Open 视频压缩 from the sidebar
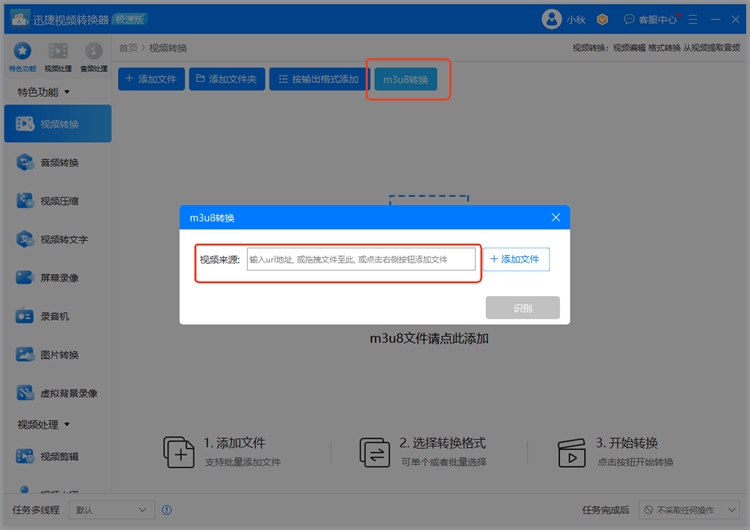The height and width of the screenshot is (530, 750). point(58,201)
